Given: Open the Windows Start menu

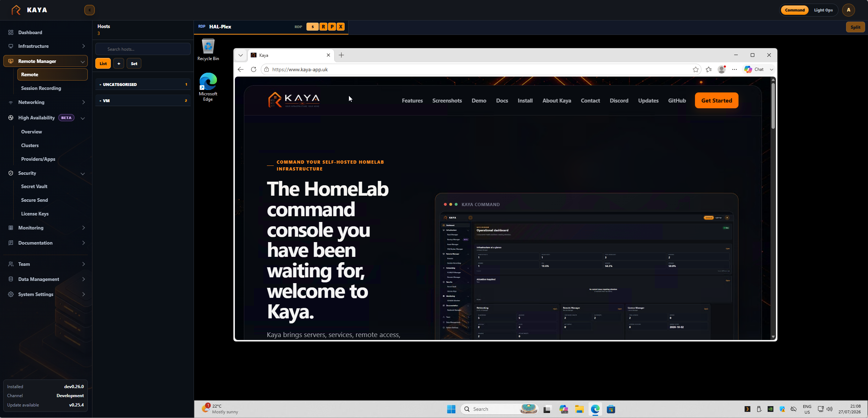Looking at the screenshot, I should [451, 409].
